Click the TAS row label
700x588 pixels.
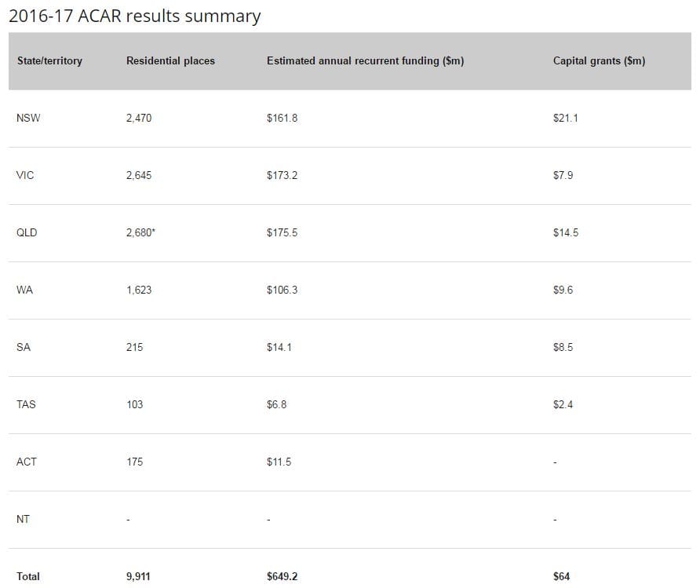point(26,405)
